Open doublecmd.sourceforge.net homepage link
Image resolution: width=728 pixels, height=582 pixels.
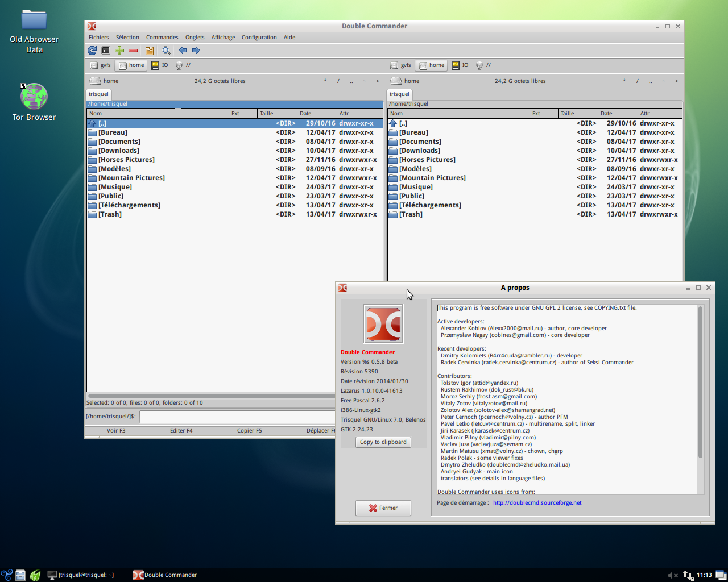coord(537,503)
